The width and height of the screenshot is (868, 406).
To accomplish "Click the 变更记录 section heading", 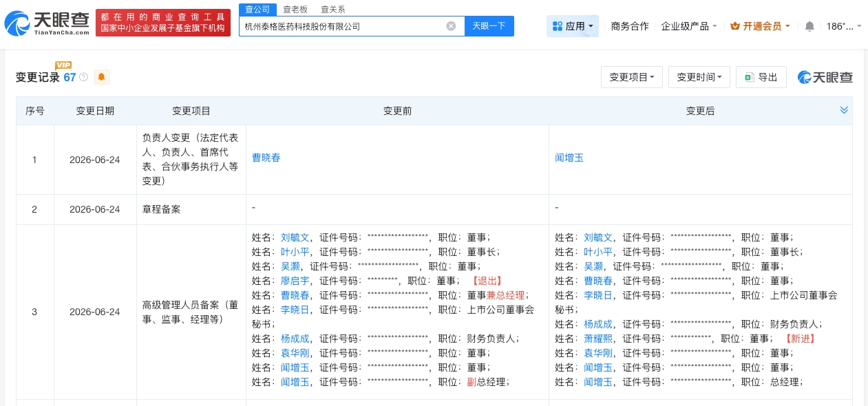I will [38, 78].
